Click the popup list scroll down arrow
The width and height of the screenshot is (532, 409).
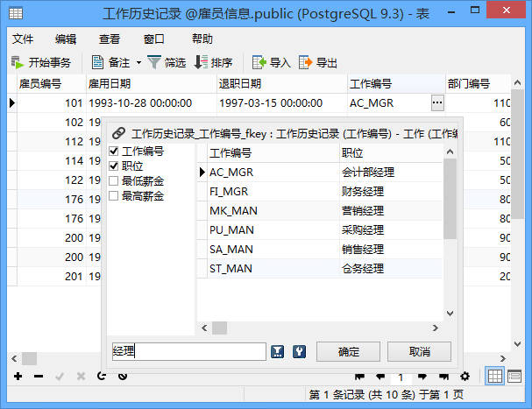tap(450, 314)
